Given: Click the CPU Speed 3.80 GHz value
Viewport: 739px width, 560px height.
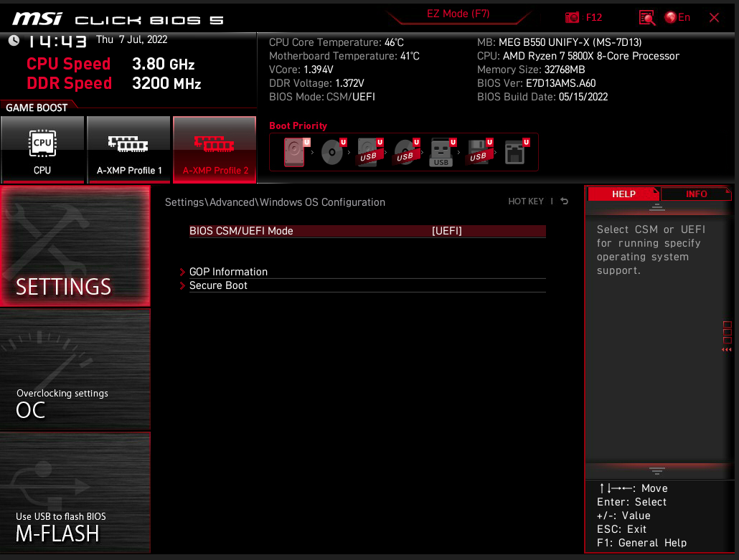Looking at the screenshot, I should (163, 64).
